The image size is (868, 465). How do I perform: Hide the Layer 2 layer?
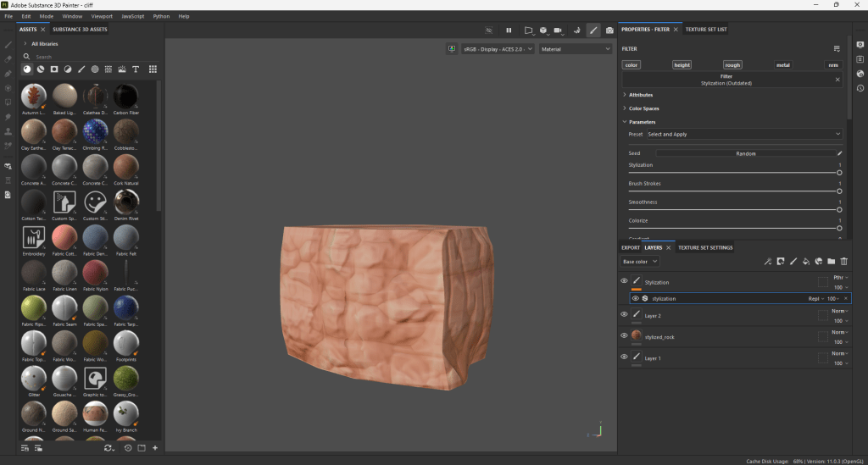click(624, 314)
